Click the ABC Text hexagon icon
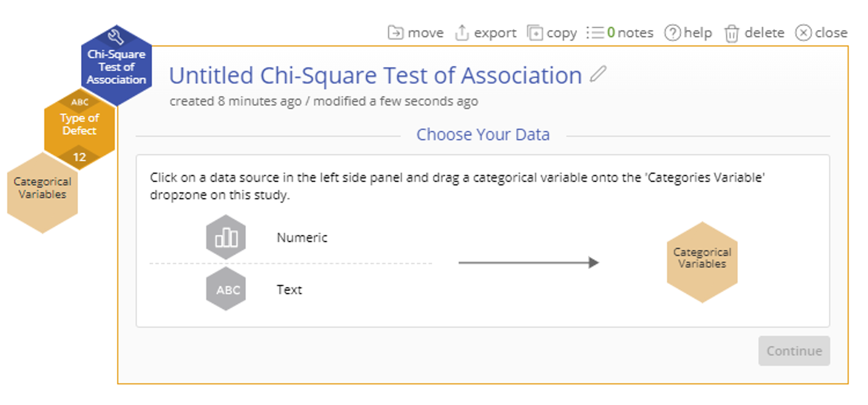The width and height of the screenshot is (868, 405). tap(226, 289)
